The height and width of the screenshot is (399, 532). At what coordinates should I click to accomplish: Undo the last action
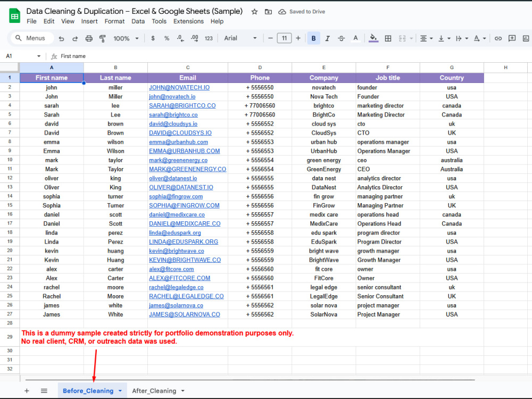[61, 38]
